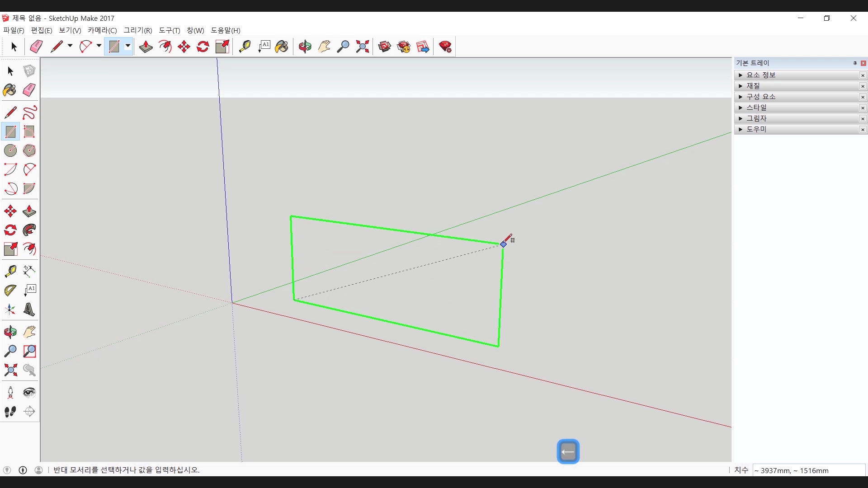Activate the Push/Pull tool in left toolbar
Screen dimensions: 868x488
pyautogui.click(x=29, y=211)
